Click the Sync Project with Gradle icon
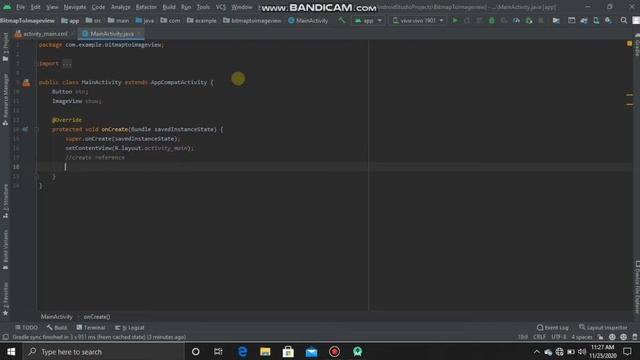 584,20
